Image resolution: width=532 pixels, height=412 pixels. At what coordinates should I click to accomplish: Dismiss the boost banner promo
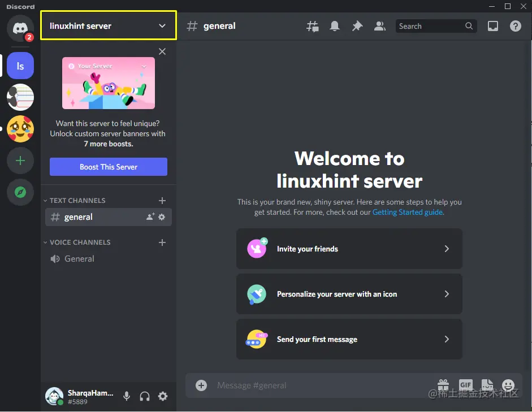pos(162,51)
